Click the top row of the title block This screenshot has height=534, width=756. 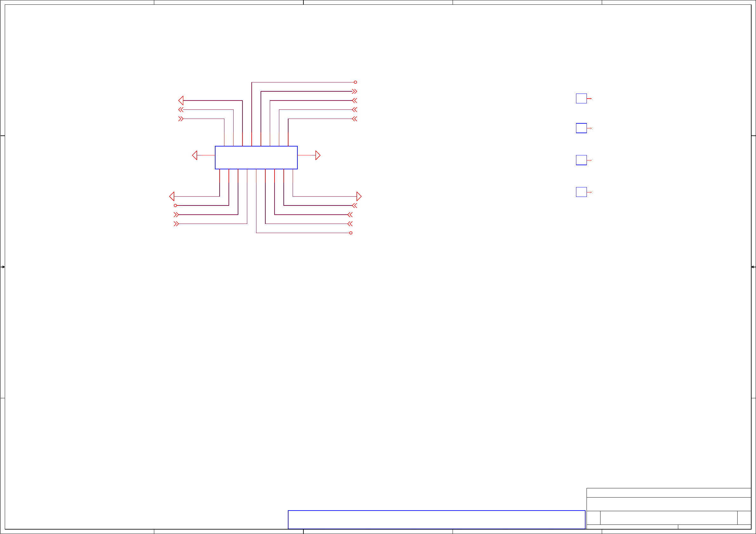[x=668, y=492]
